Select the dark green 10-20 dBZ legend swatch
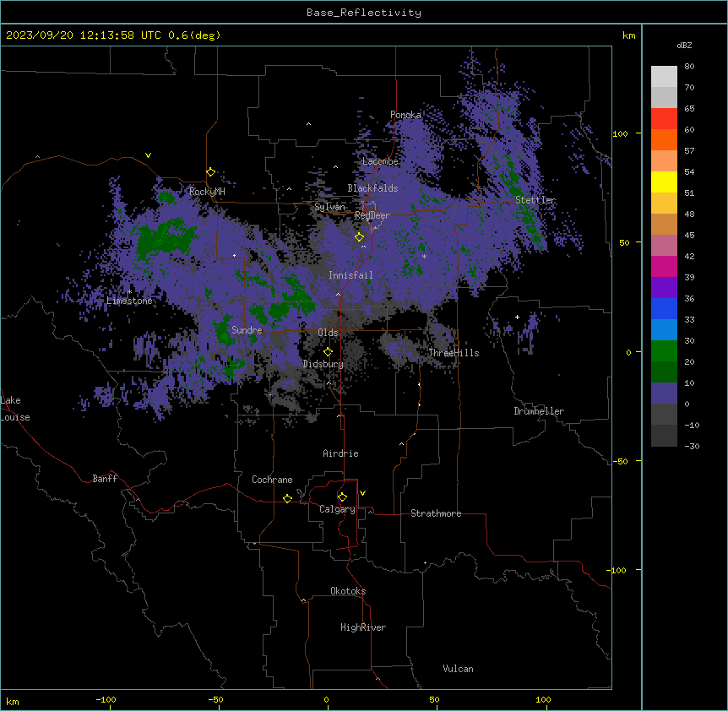 (x=664, y=372)
